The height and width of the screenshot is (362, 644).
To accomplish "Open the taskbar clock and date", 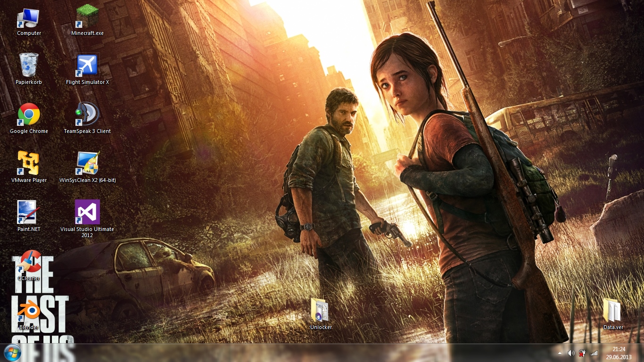I will click(619, 353).
